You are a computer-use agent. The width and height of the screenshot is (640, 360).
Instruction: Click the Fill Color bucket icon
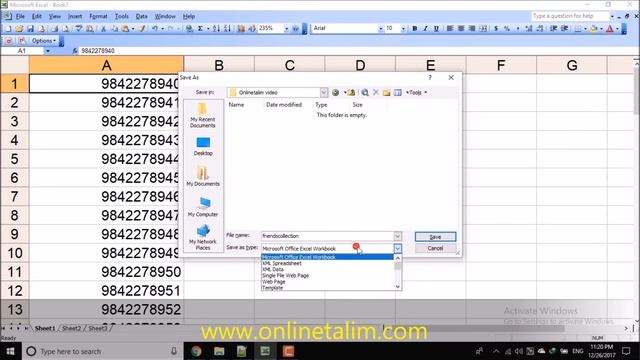594,29
